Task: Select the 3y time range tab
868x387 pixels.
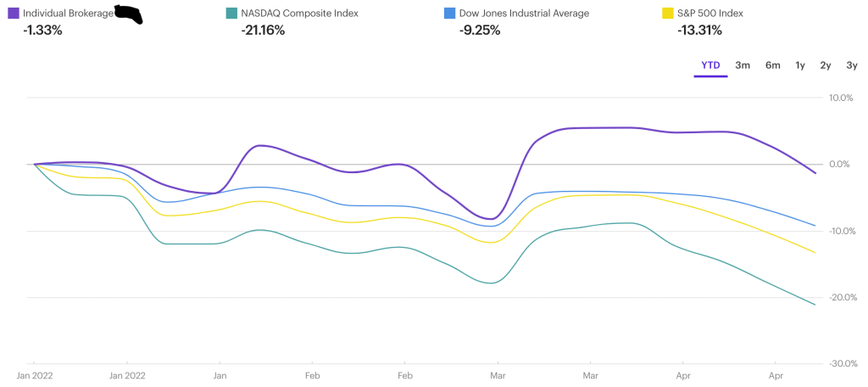Action: (851, 65)
